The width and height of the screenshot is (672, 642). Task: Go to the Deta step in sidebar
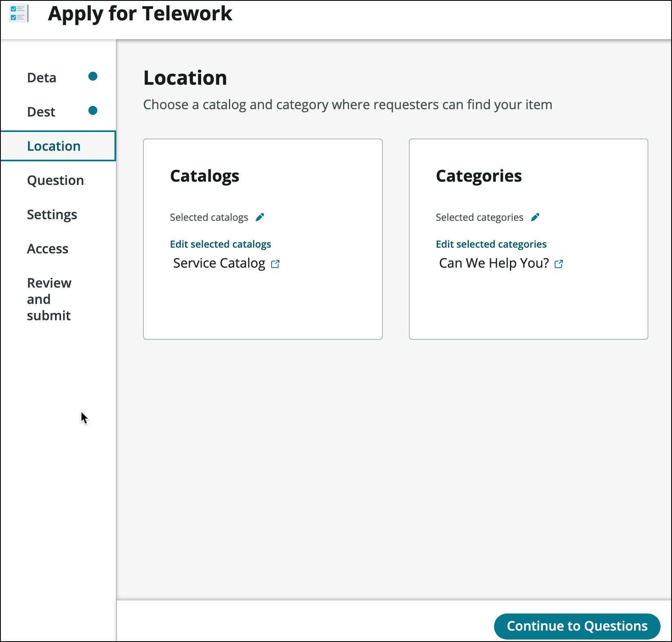42,77
